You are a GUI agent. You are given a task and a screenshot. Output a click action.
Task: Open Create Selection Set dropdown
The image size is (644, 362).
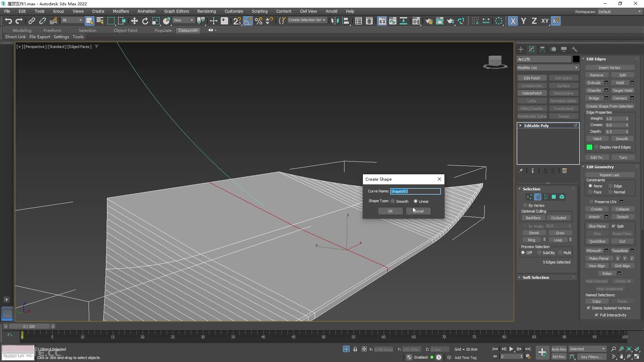point(307,20)
